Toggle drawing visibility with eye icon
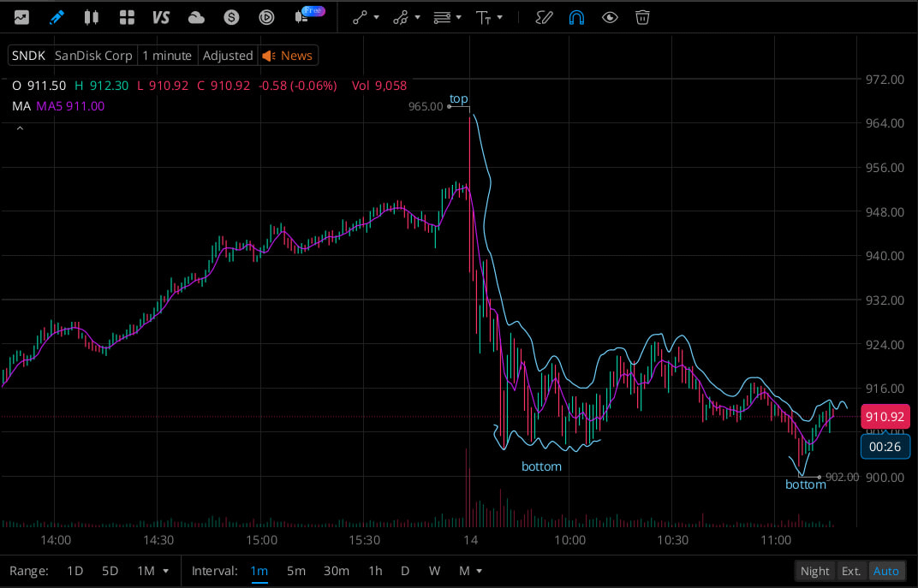The width and height of the screenshot is (918, 588). point(610,17)
